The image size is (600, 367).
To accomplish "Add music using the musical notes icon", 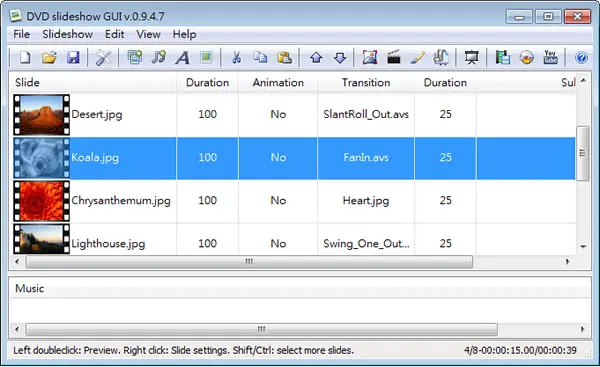I will coord(158,58).
